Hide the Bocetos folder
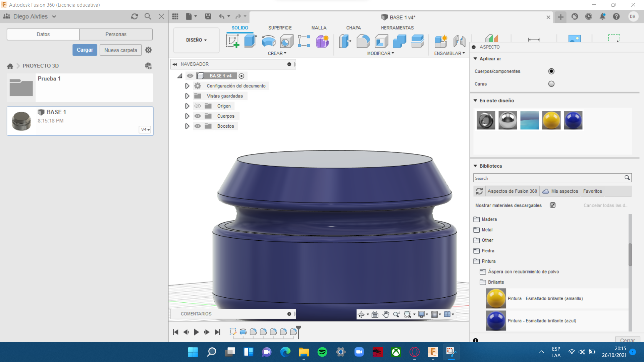Viewport: 644px width, 362px height. coord(198,126)
